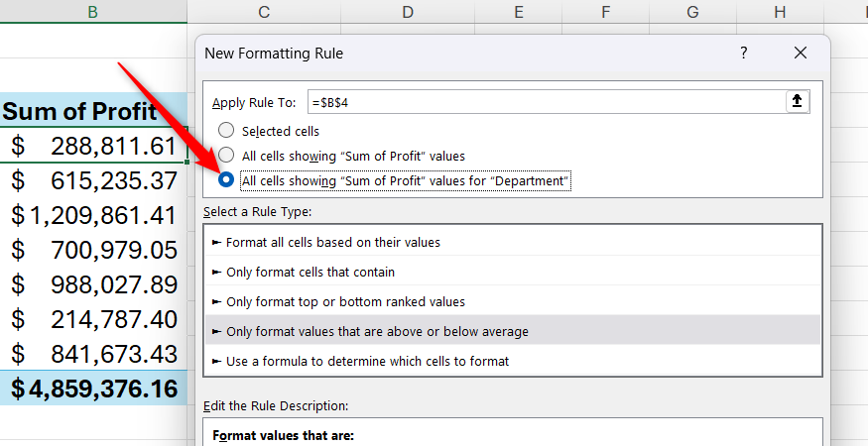The width and height of the screenshot is (868, 446).
Task: Click the grand total cell 4,859,376.16
Action: click(93, 389)
